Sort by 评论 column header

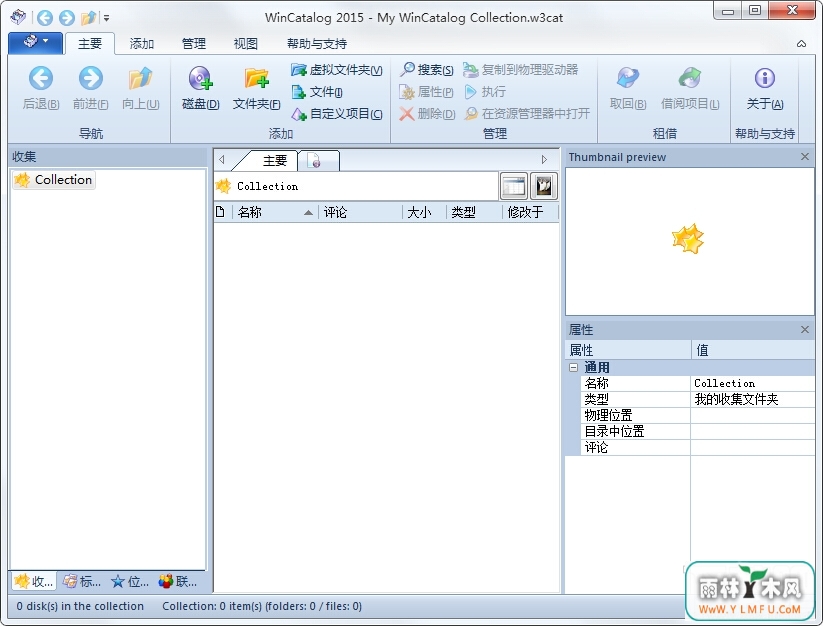(361, 213)
